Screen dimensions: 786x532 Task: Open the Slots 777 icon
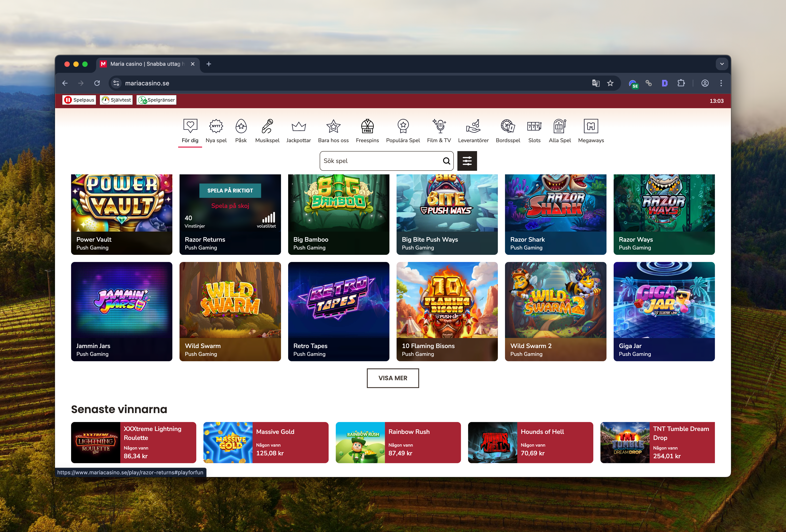[x=534, y=127]
